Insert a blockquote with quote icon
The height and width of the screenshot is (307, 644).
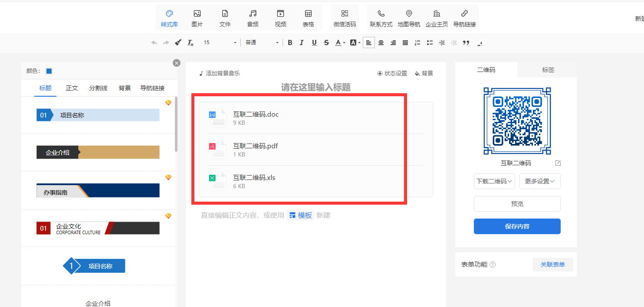pyautogui.click(x=466, y=42)
